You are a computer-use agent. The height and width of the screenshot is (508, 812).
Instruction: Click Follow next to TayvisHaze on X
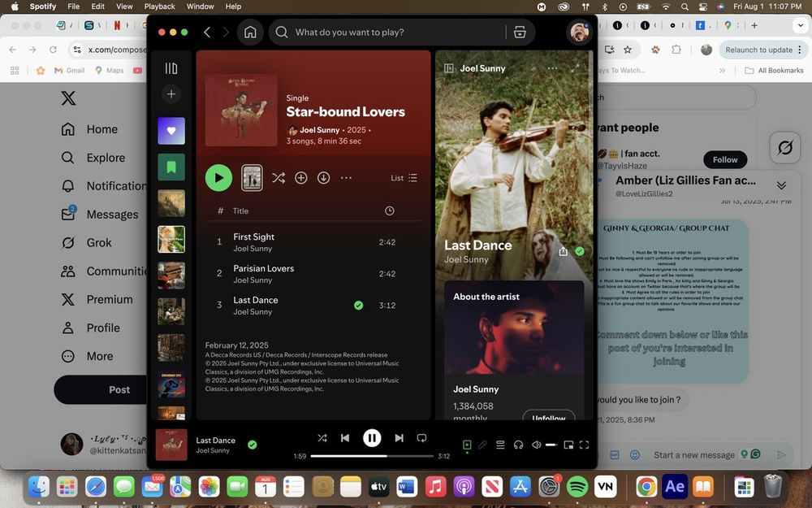725,159
